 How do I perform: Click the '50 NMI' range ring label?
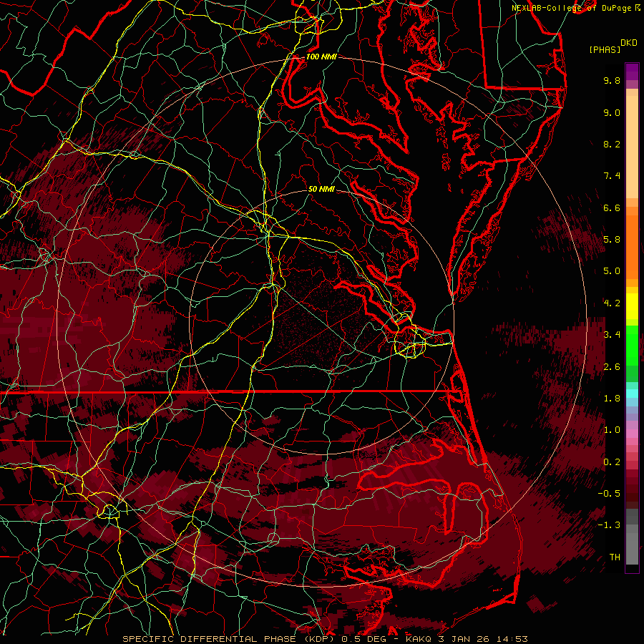(321, 189)
